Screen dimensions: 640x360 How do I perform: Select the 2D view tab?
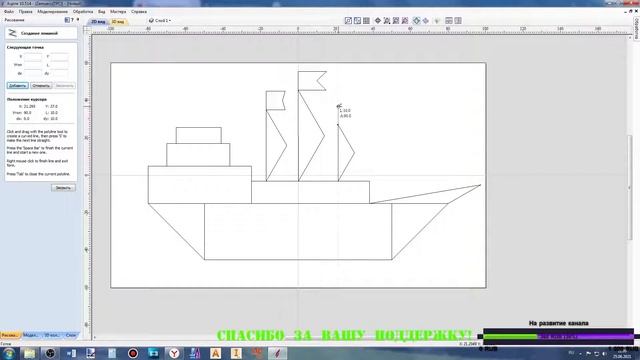[98, 22]
